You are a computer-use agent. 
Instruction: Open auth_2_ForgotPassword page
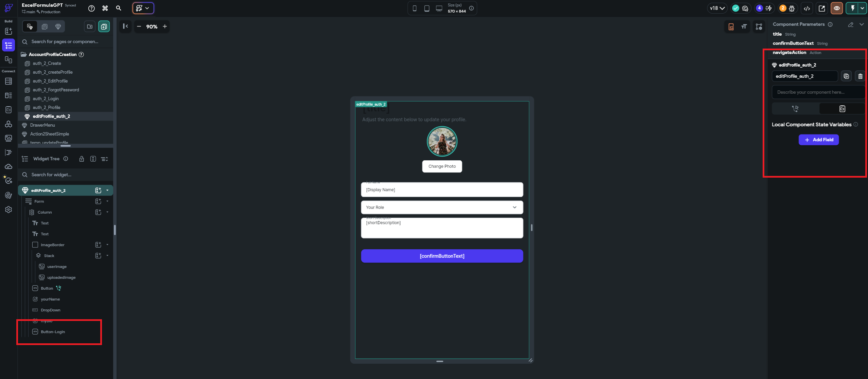56,90
